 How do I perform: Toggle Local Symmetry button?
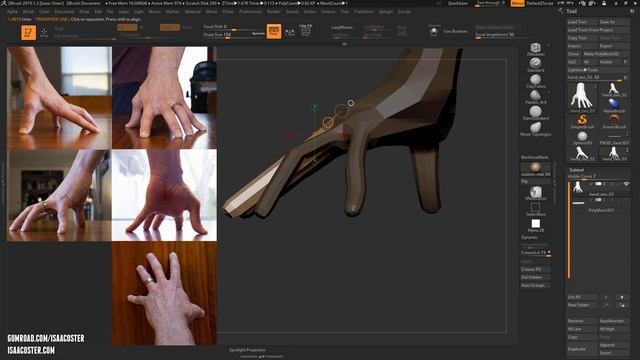(290, 32)
